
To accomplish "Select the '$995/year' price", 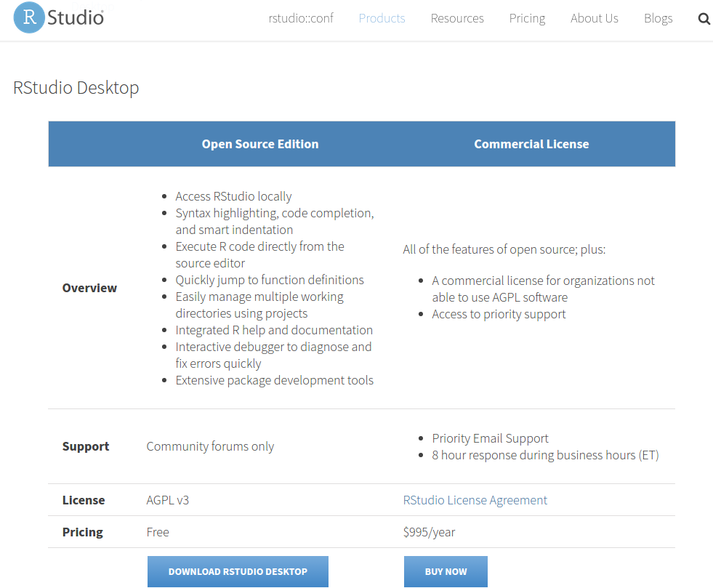I will pos(429,532).
